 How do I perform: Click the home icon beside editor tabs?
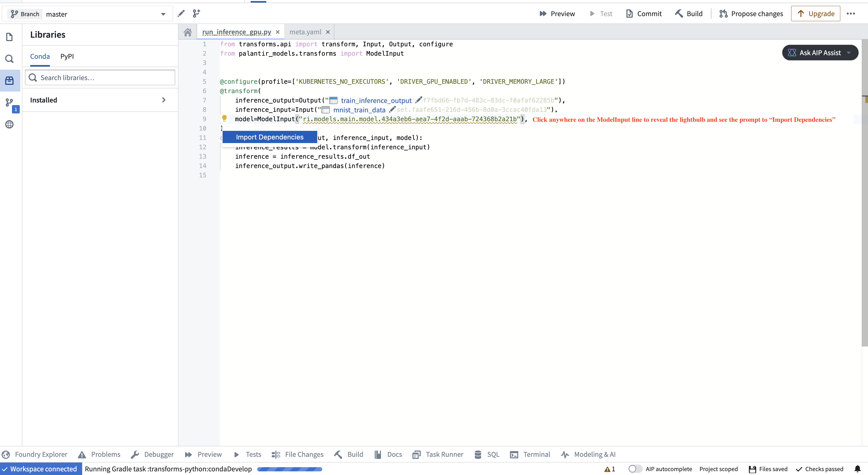point(188,32)
